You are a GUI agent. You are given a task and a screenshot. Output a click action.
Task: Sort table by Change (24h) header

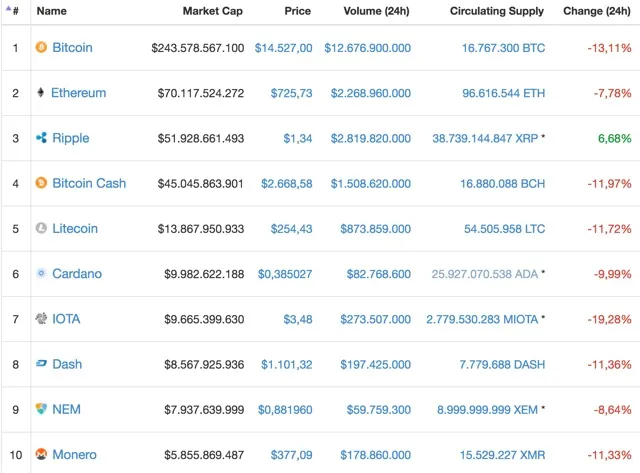597,11
